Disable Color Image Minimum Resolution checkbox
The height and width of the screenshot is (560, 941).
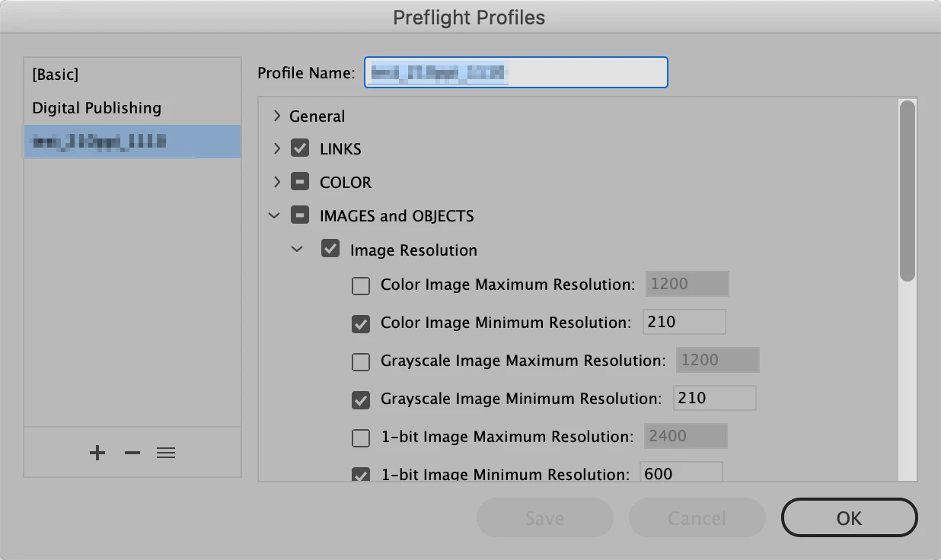(361, 323)
